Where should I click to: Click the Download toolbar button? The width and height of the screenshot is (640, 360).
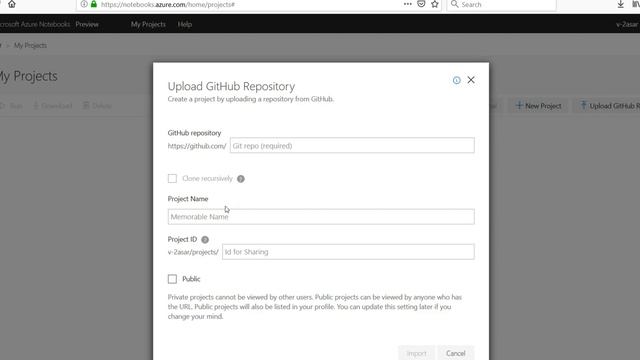(52, 106)
